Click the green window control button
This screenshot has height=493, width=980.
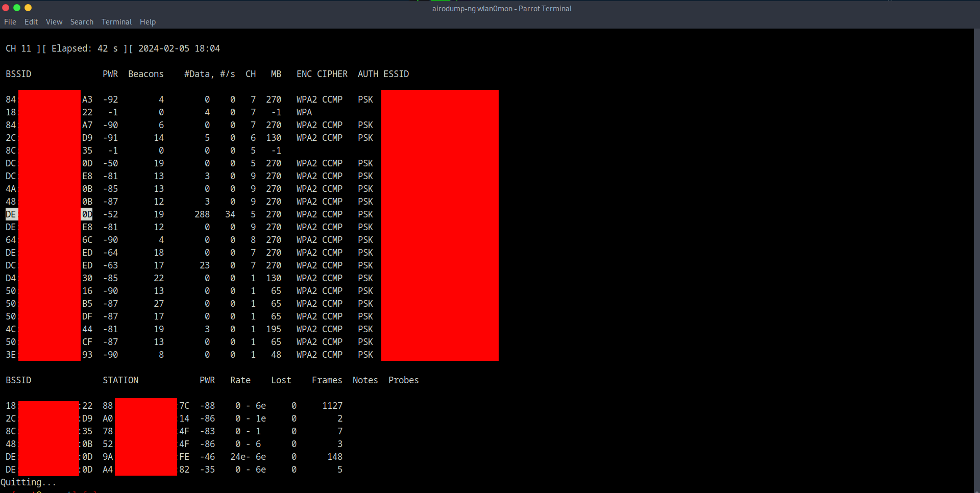pos(17,8)
